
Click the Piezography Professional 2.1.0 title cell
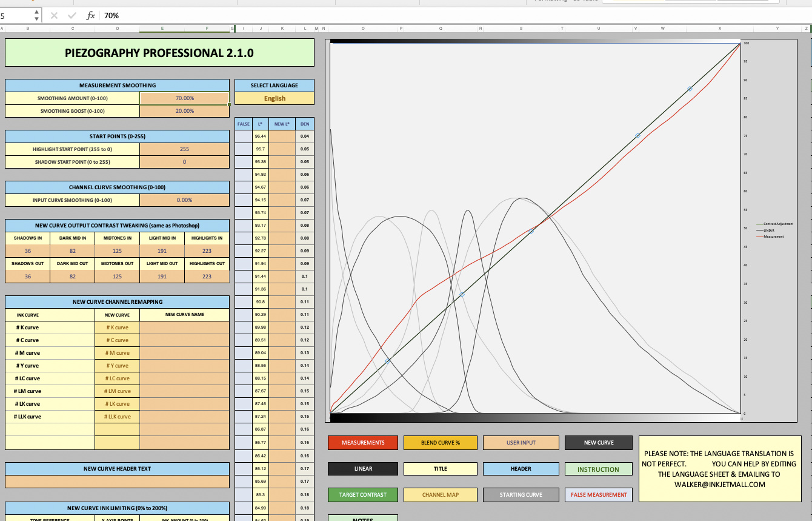pyautogui.click(x=159, y=53)
